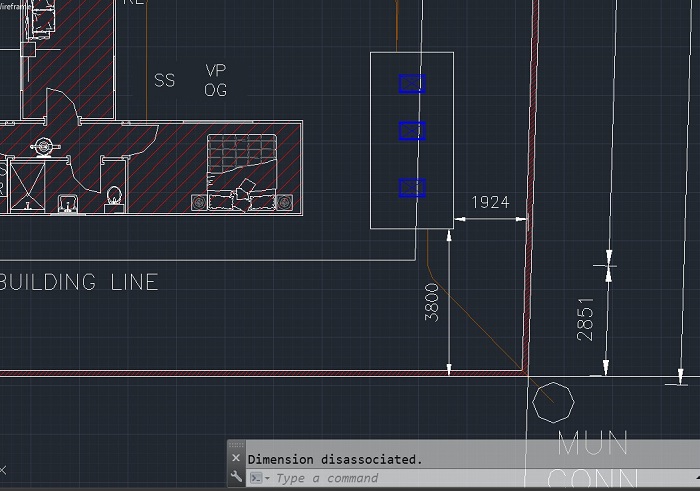The image size is (700, 491).
Task: Select the octagon manhole symbol
Action: coord(553,402)
